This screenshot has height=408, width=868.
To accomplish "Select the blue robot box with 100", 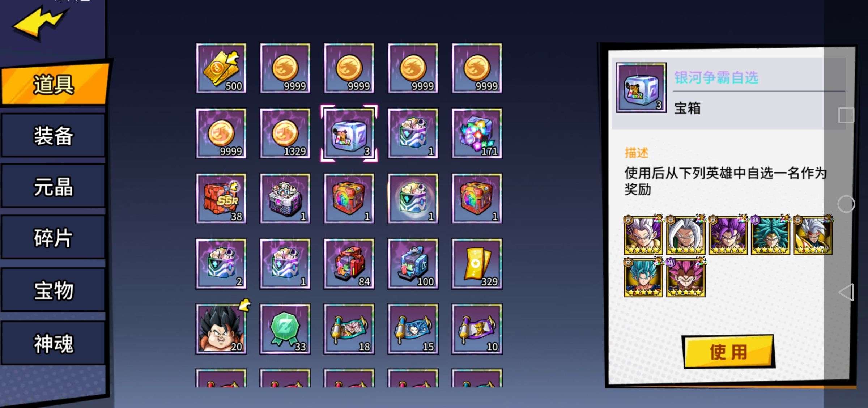I will point(413,264).
